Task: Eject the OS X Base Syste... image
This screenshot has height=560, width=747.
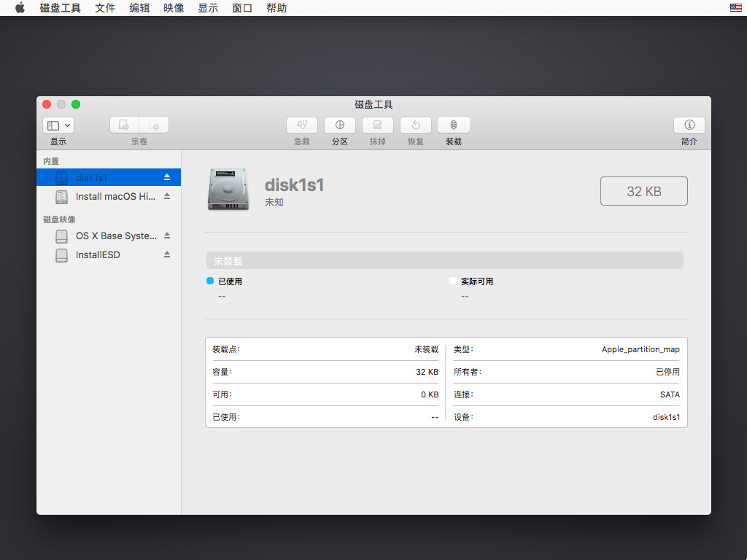Action: click(x=167, y=236)
